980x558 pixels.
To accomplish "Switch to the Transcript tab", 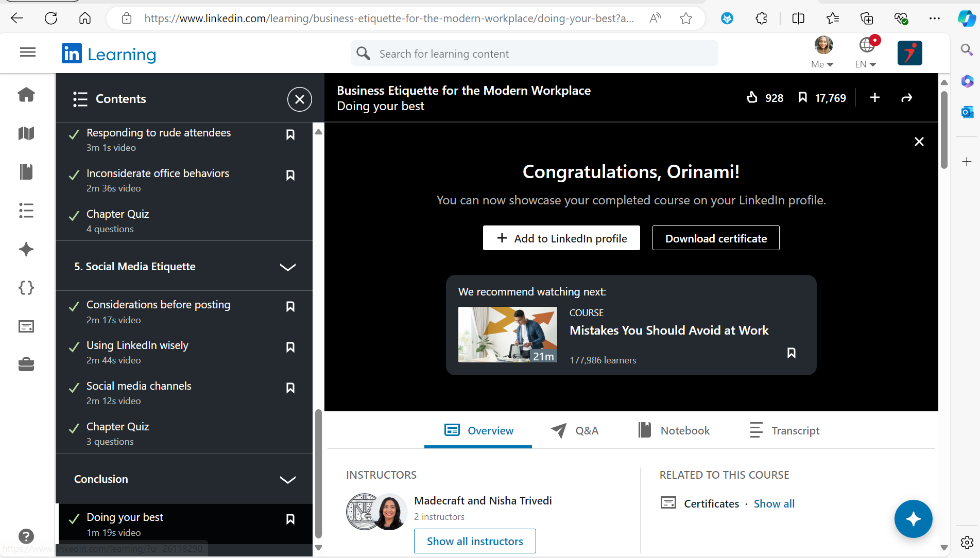I will pos(784,431).
